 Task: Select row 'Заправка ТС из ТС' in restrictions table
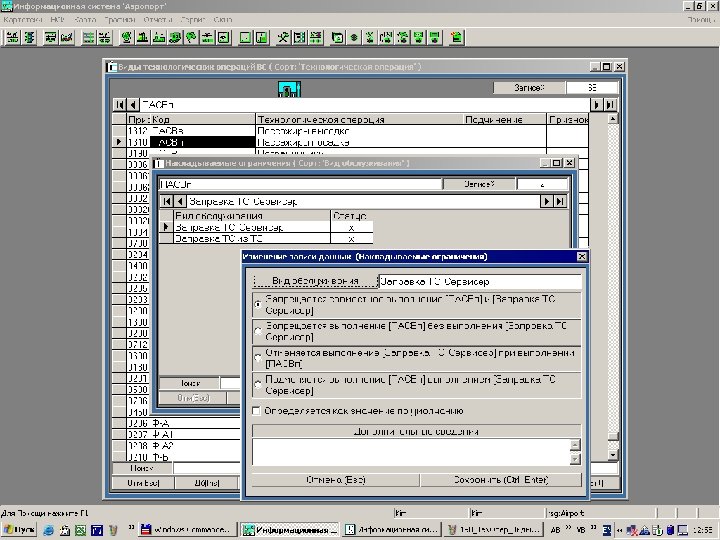[x=266, y=239]
